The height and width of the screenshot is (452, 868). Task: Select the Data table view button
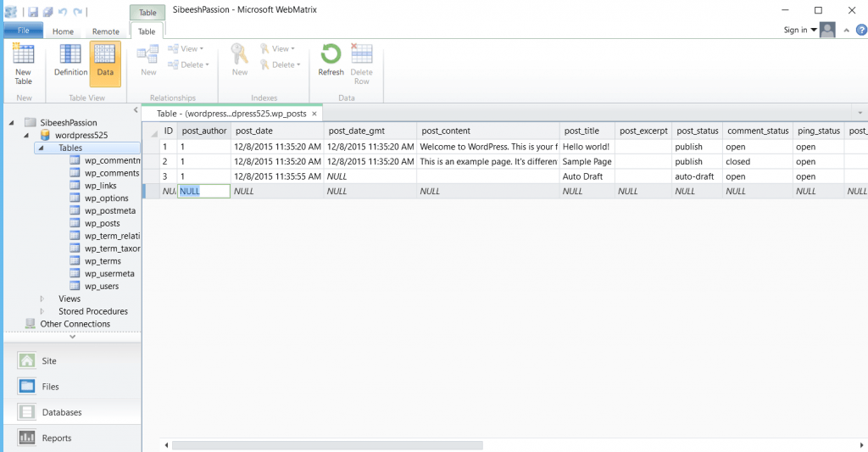tap(105, 64)
